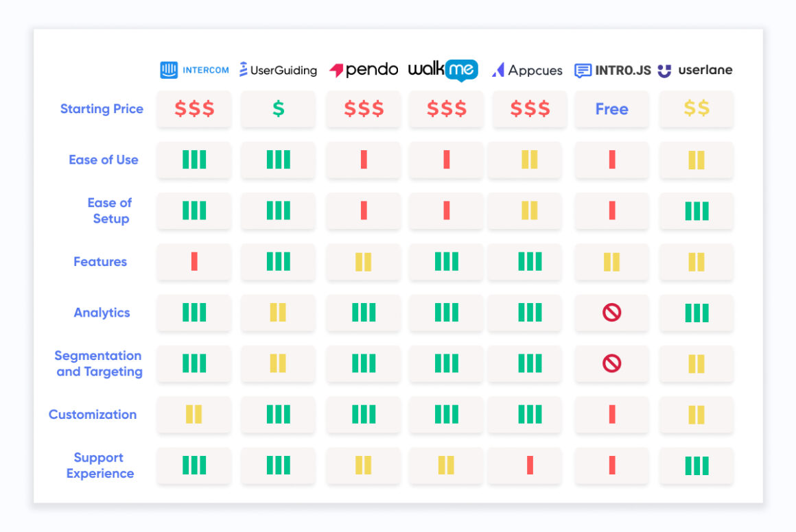Click INTRO.JS Segmentation prohibited icon
The height and width of the screenshot is (532, 796).
click(611, 363)
